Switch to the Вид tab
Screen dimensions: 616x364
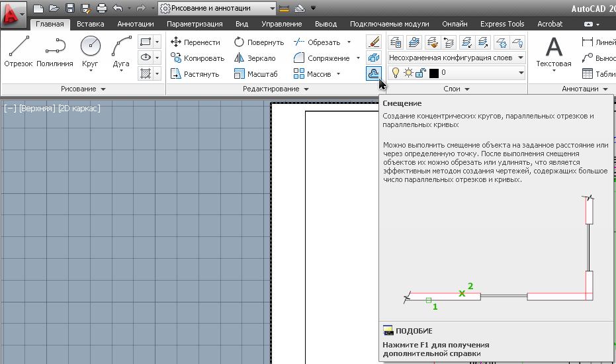coord(242,24)
